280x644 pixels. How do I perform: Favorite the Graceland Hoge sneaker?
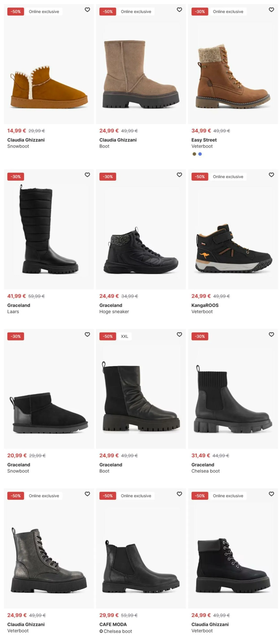(x=179, y=175)
